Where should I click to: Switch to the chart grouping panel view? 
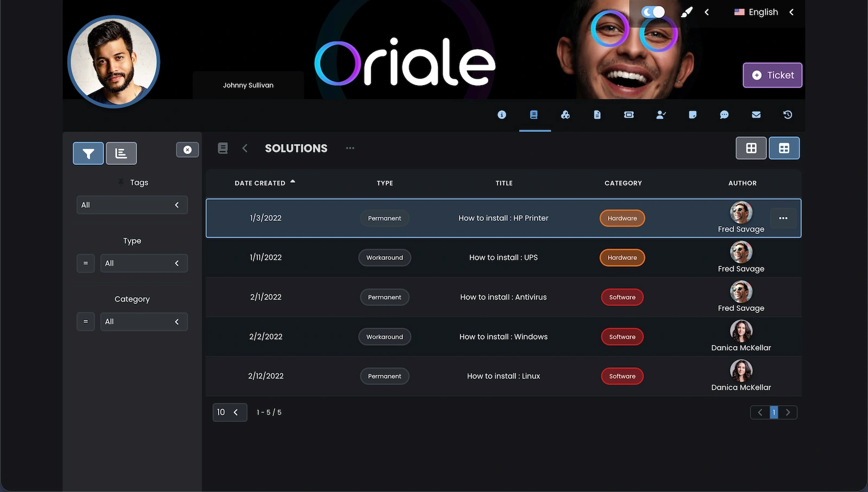[x=121, y=154]
